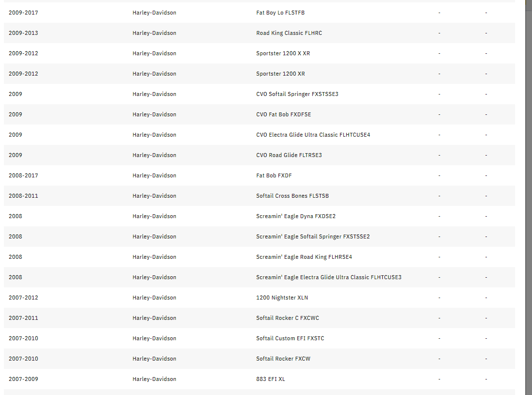Select Screamin' Eagle Road King FLHRSE4

point(304,257)
